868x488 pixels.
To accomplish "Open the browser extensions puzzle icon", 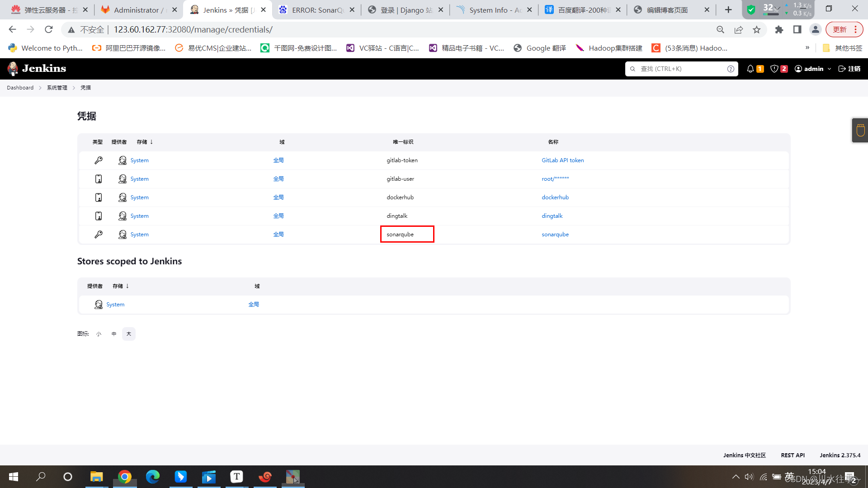I will pyautogui.click(x=779, y=30).
